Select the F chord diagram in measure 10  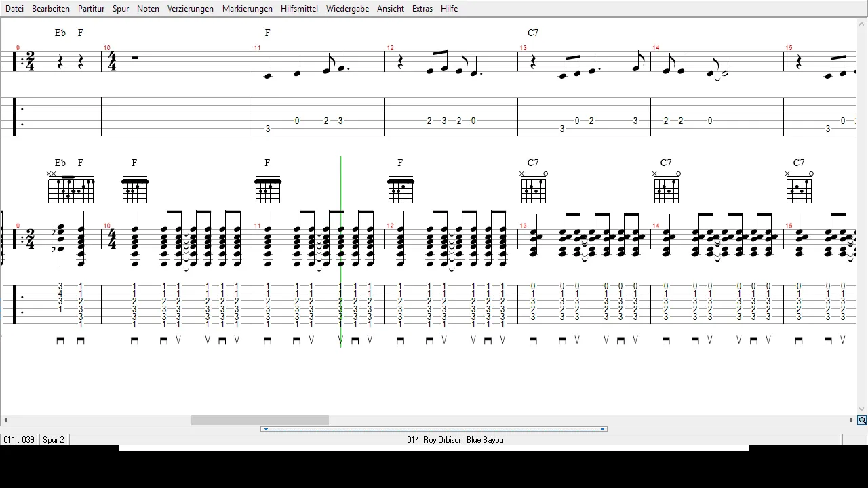pyautogui.click(x=135, y=189)
